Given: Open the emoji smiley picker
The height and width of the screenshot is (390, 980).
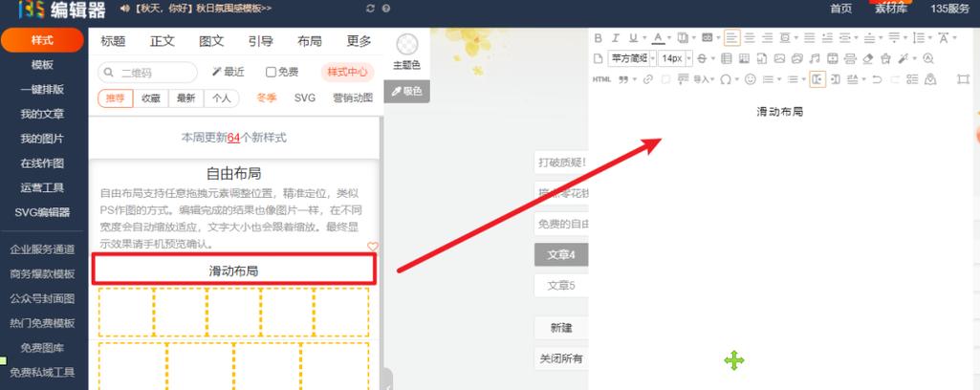Looking at the screenshot, I should (750, 79).
